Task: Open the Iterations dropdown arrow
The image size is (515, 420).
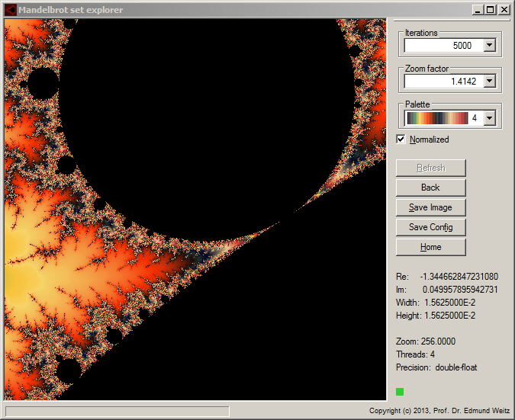Action: coord(489,45)
